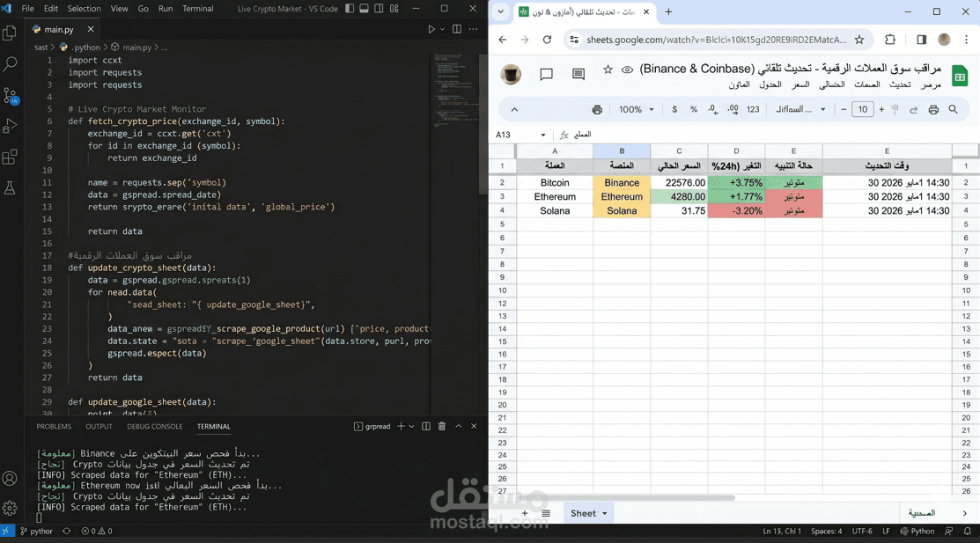Select the green +3.75% cell
Viewport: 980px width, 543px height.
(736, 182)
